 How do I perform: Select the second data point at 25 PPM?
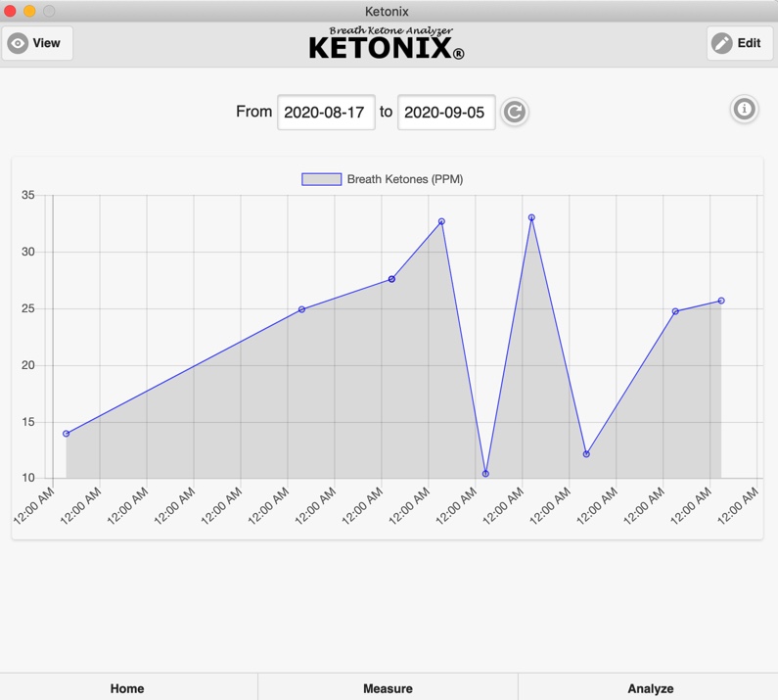click(x=301, y=309)
